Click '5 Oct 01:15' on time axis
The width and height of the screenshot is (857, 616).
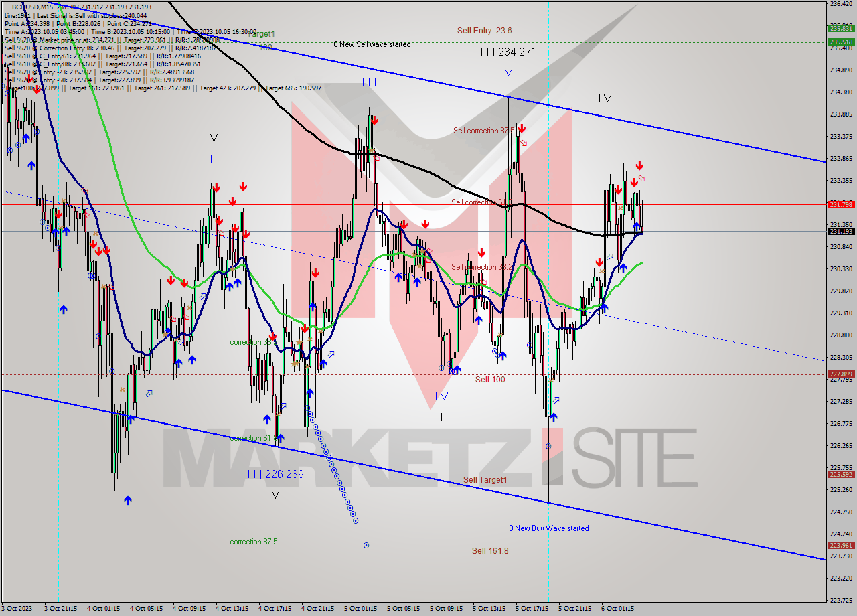(x=361, y=609)
